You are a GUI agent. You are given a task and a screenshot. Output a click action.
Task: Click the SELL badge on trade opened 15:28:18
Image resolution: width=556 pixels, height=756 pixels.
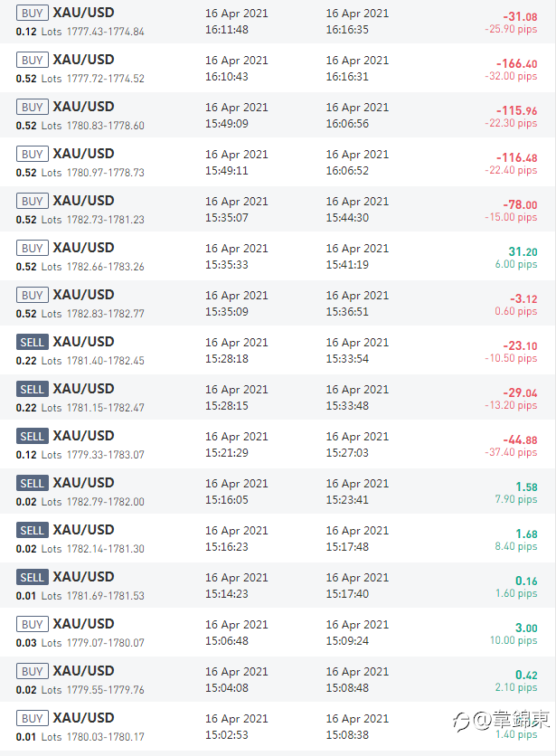tap(33, 342)
